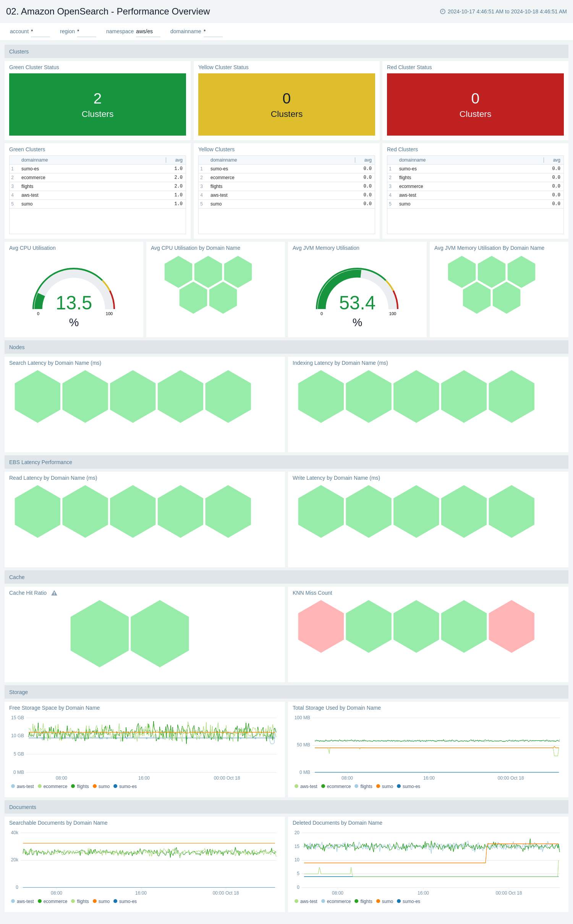Open the KNN Miss Count panel title
573x924 pixels.
[312, 593]
